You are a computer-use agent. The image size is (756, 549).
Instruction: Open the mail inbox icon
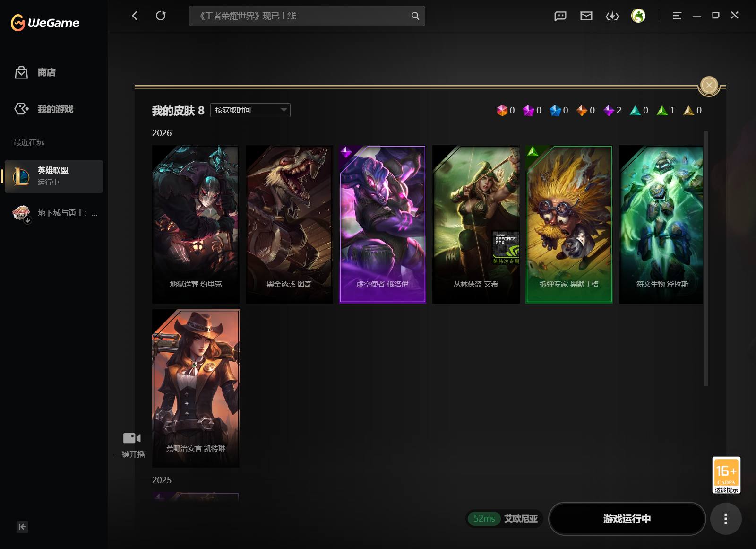coord(586,16)
